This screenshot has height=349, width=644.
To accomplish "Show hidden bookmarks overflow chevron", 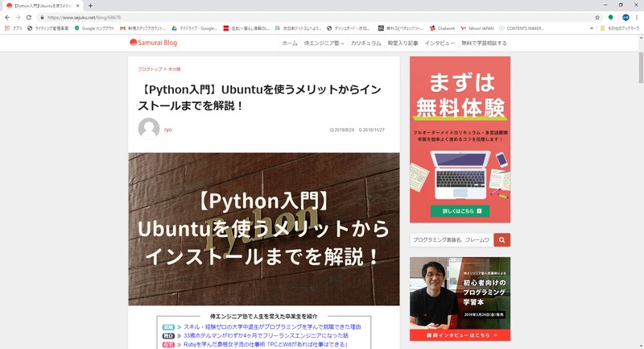I will (592, 28).
